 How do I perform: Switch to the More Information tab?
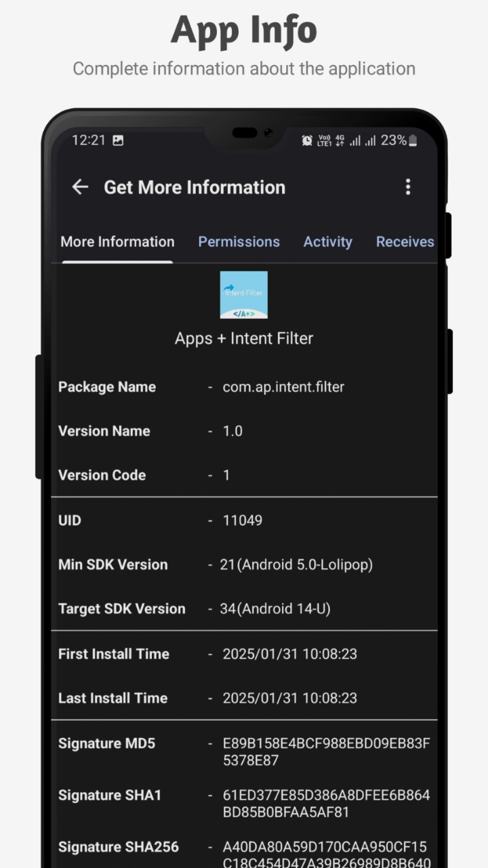[x=117, y=242]
